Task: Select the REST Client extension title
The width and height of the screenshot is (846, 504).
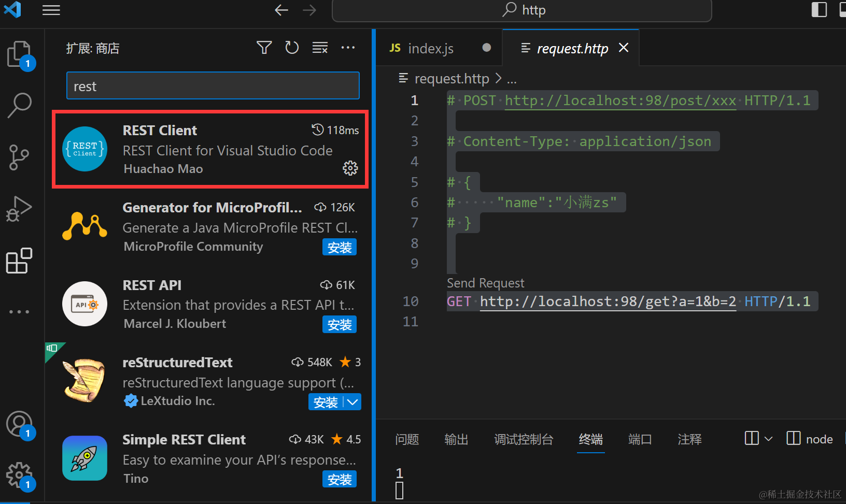Action: pyautogui.click(x=160, y=130)
